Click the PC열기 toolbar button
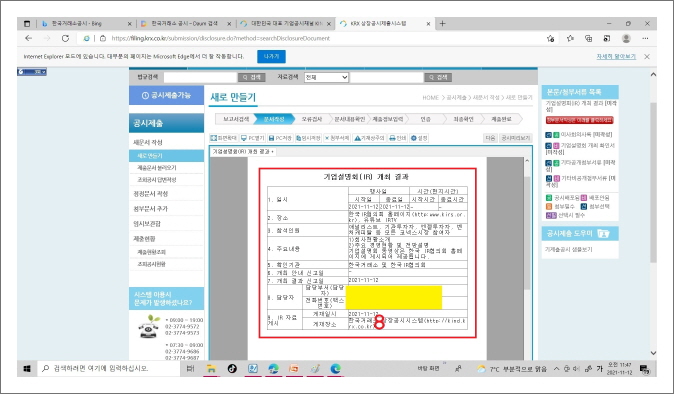Screen dimensions: 674x394 tap(252, 138)
